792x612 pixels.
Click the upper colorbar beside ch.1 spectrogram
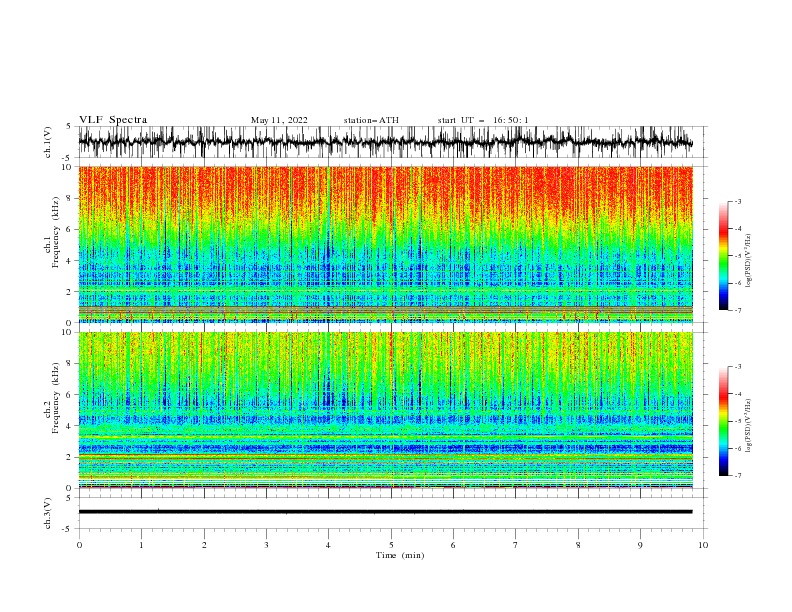tap(723, 256)
